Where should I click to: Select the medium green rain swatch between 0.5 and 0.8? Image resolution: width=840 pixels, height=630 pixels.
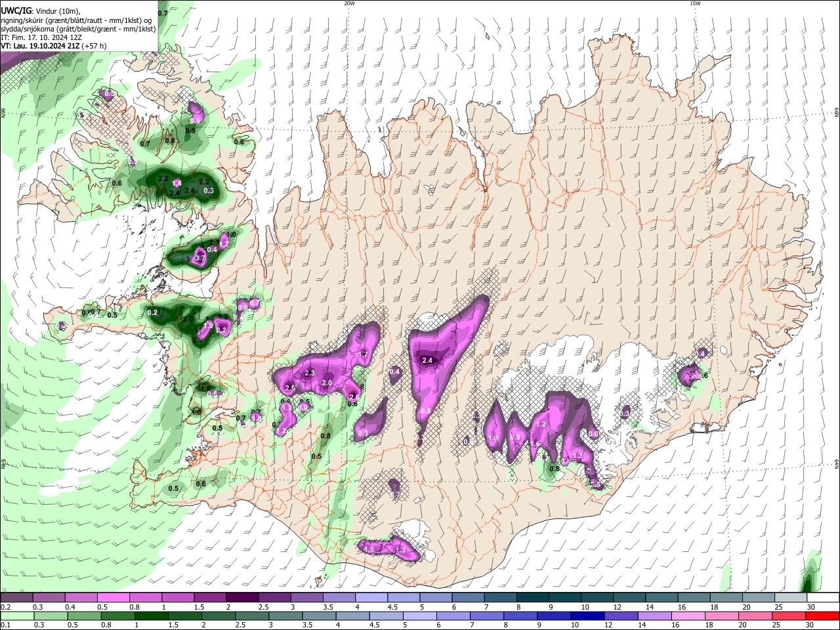pos(84,616)
